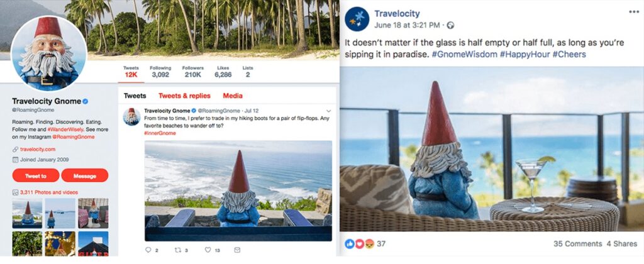This screenshot has height=264, width=644.
Task: Click the Travelocity page logo avatar
Action: (357, 19)
